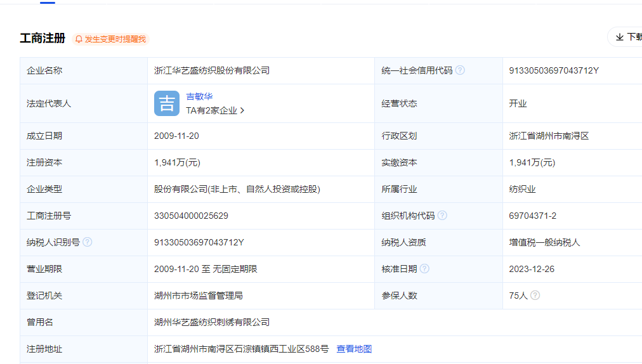Click the 登记机关 label cell
The image size is (642, 364).
[84, 296]
